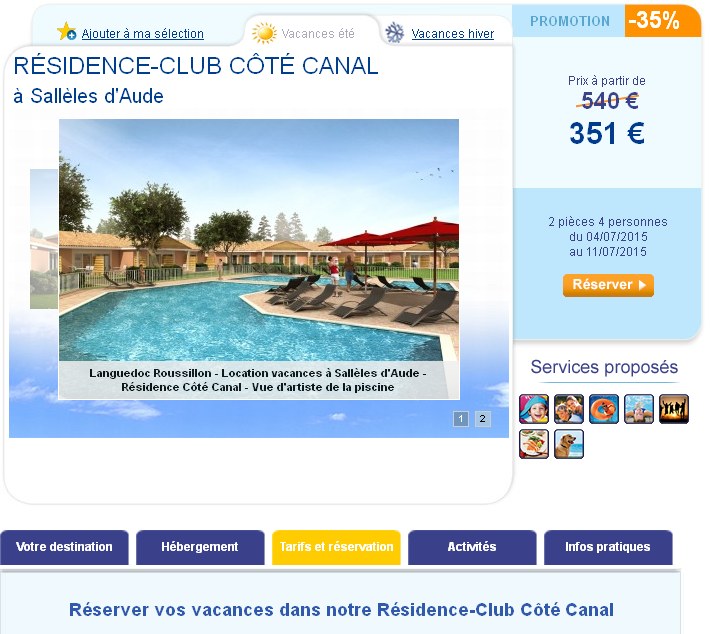The width and height of the screenshot is (710, 634).
Task: Click the star icon to add selection
Action: (x=67, y=31)
